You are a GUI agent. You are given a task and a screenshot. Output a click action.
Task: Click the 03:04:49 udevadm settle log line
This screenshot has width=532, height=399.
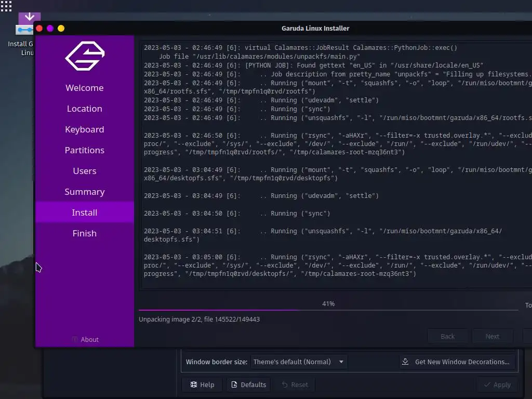[261, 196]
